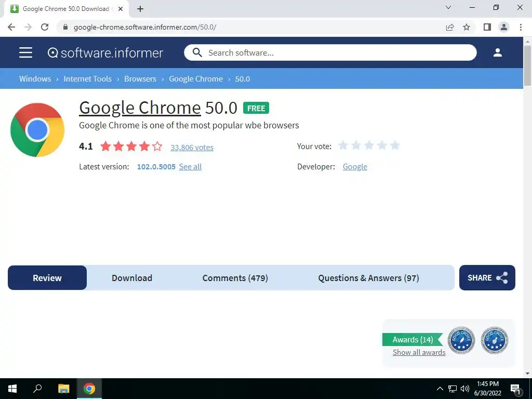Show hidden system tray icons

440,389
